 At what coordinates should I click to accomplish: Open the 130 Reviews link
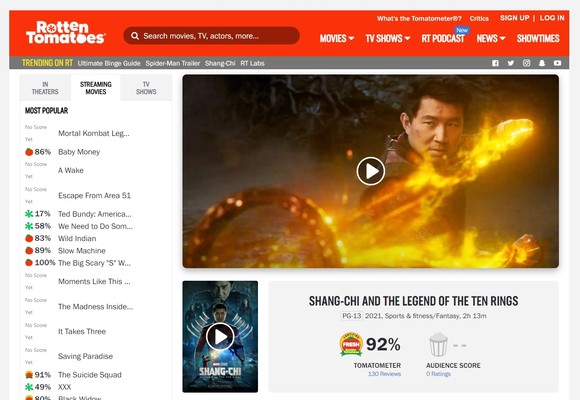[384, 374]
